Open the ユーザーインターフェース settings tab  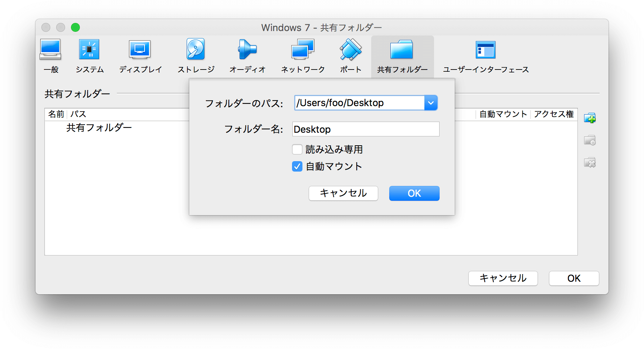[485, 55]
